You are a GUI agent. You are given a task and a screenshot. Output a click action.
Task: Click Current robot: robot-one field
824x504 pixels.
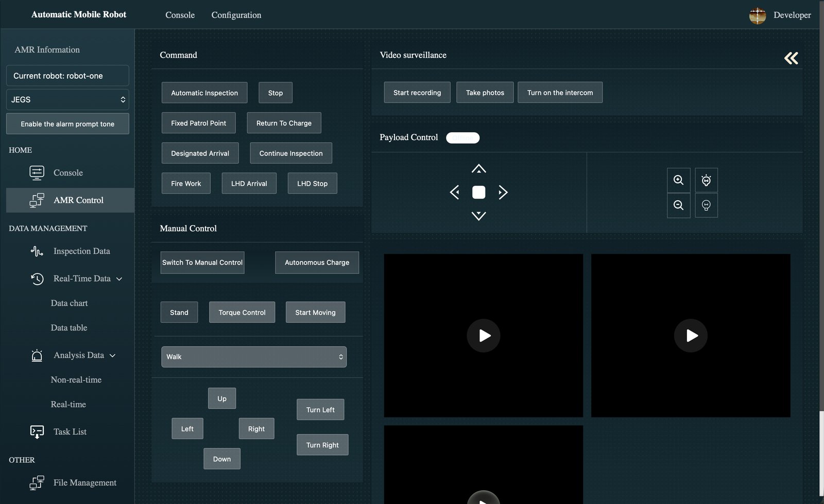67,76
